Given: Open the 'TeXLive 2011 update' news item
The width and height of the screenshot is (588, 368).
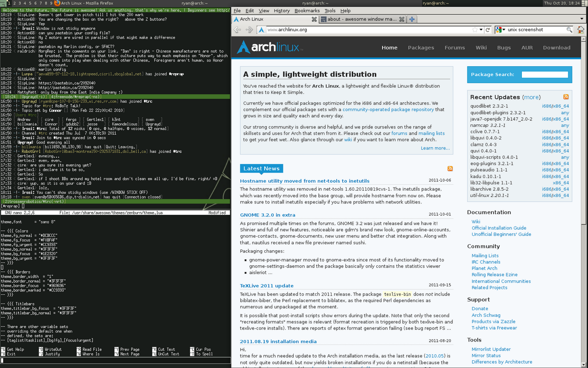Looking at the screenshot, I should pos(267,286).
